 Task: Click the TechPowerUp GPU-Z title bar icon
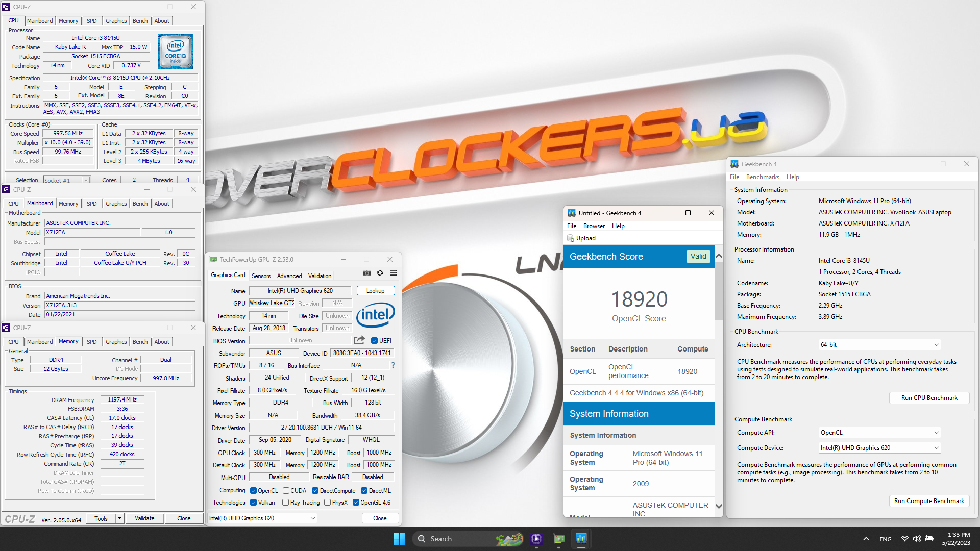click(213, 260)
